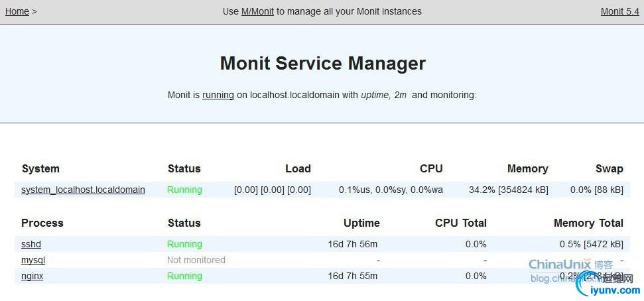Click the Monit Service Manager heading
Image resolution: width=644 pixels, height=301 pixels.
[322, 64]
